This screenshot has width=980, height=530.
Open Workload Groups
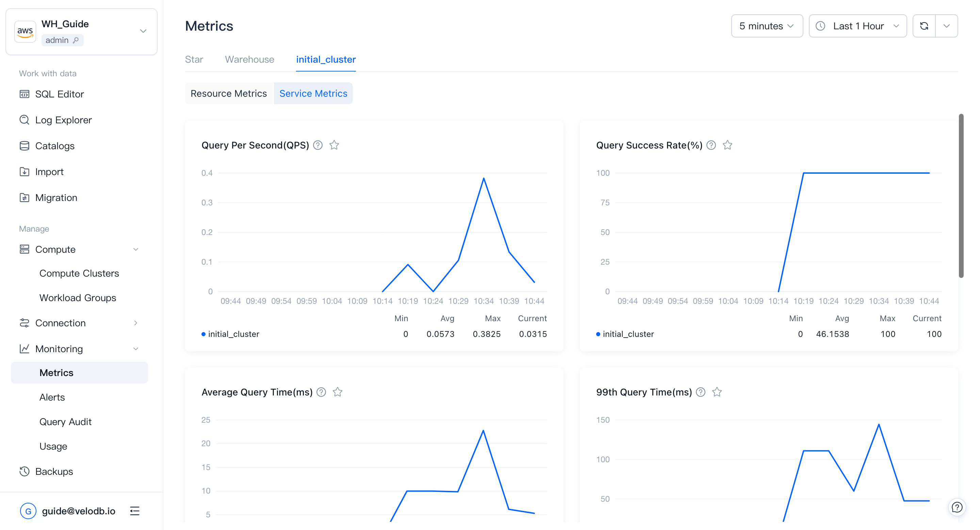click(x=78, y=298)
